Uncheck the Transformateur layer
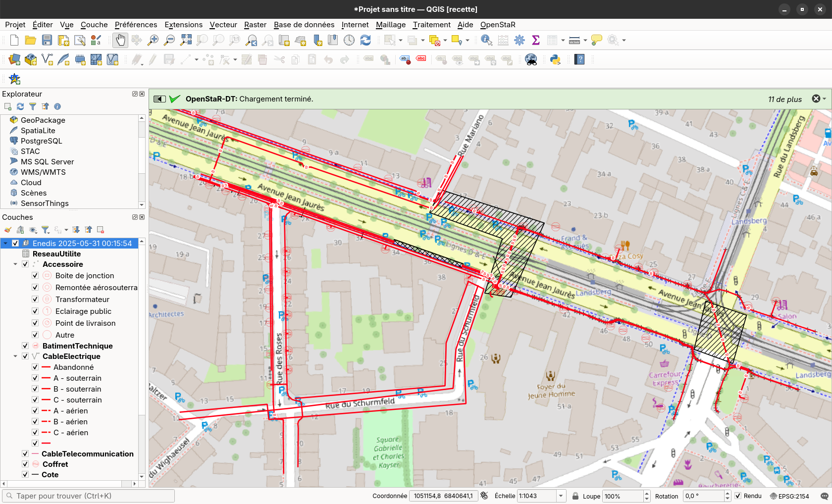The width and height of the screenshot is (832, 504). [35, 299]
